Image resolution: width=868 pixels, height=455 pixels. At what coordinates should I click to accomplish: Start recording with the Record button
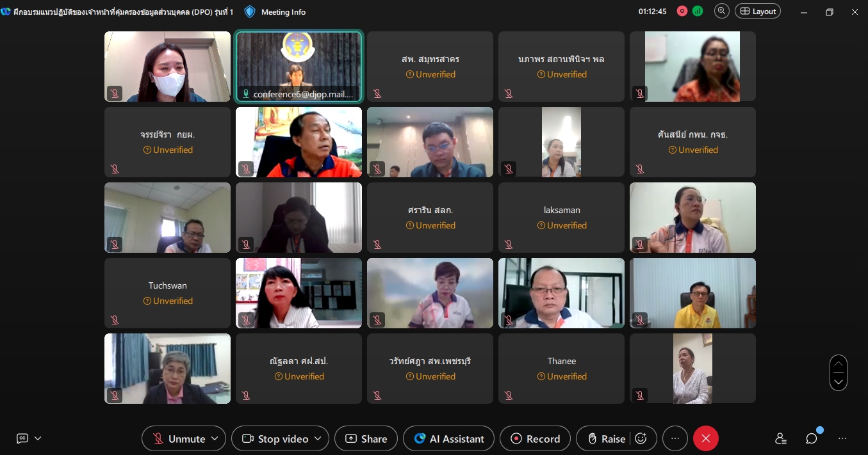click(x=535, y=438)
